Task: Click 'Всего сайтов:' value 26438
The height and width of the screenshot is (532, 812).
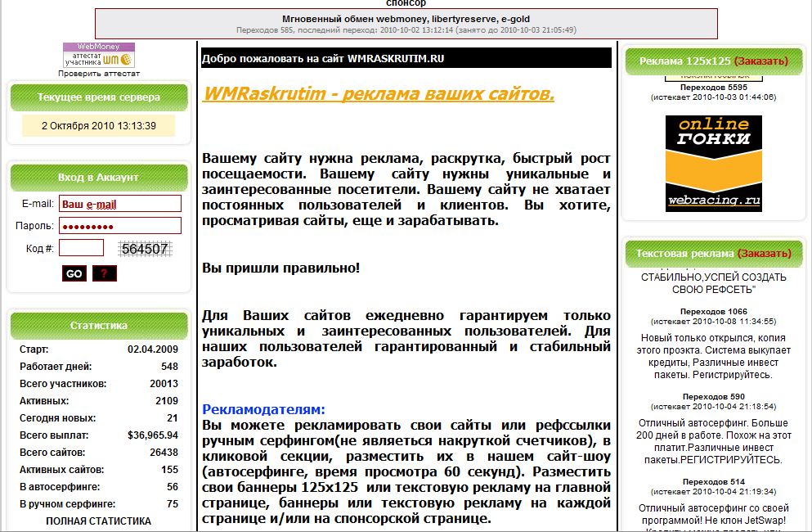Action: coord(164,452)
